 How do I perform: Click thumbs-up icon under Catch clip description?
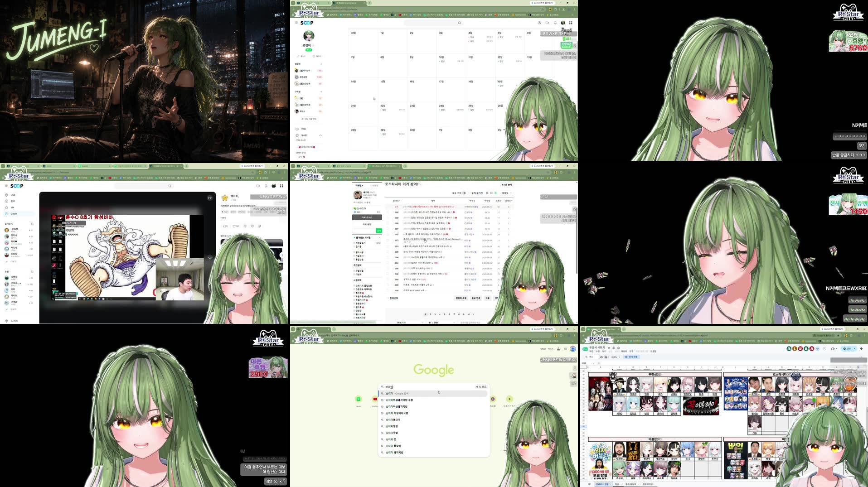point(224,226)
